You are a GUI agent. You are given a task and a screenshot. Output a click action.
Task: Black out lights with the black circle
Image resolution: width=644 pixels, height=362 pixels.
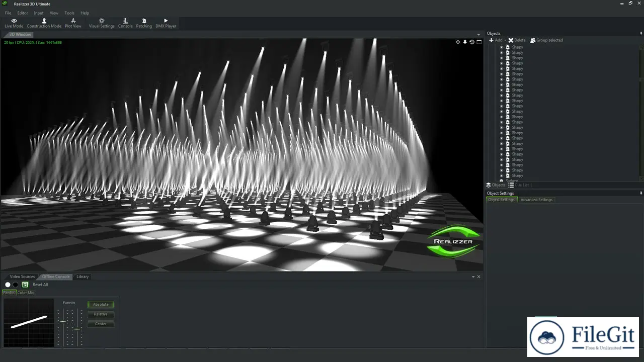[16, 285]
